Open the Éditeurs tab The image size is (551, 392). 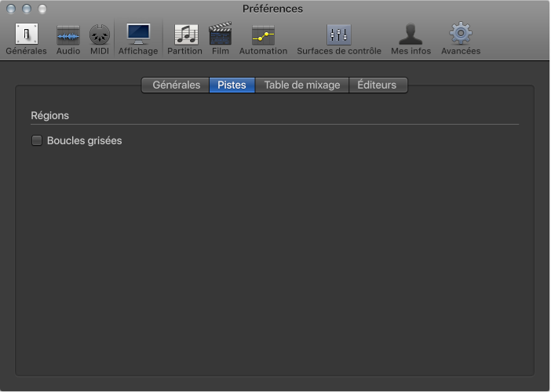click(378, 85)
